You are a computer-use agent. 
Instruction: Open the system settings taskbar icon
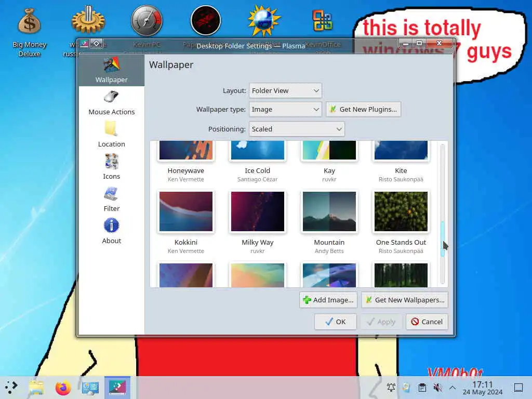click(x=90, y=388)
